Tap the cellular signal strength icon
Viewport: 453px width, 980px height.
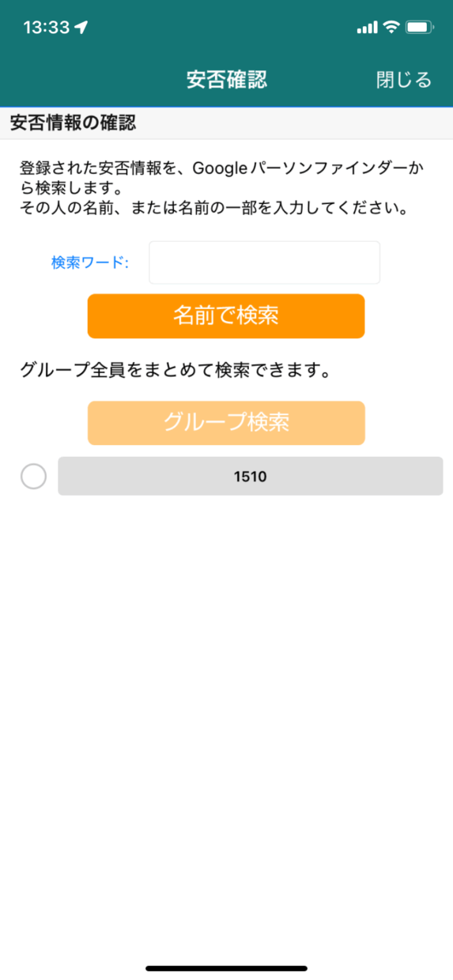pos(367,28)
